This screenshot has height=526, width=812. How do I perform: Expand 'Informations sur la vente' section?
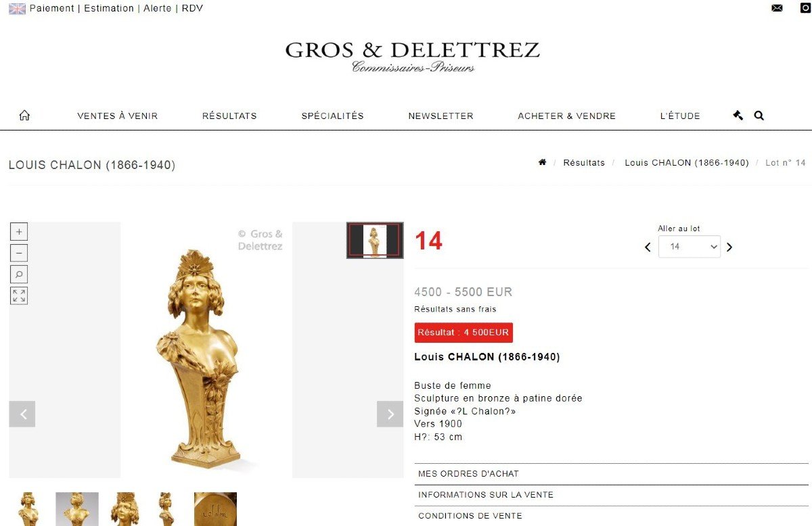[x=611, y=495]
